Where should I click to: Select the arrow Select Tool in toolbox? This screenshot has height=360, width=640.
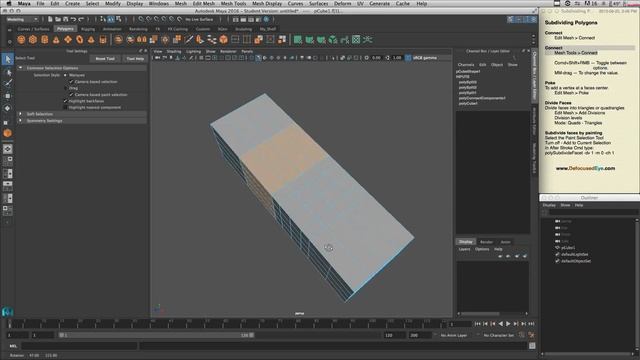click(8, 60)
